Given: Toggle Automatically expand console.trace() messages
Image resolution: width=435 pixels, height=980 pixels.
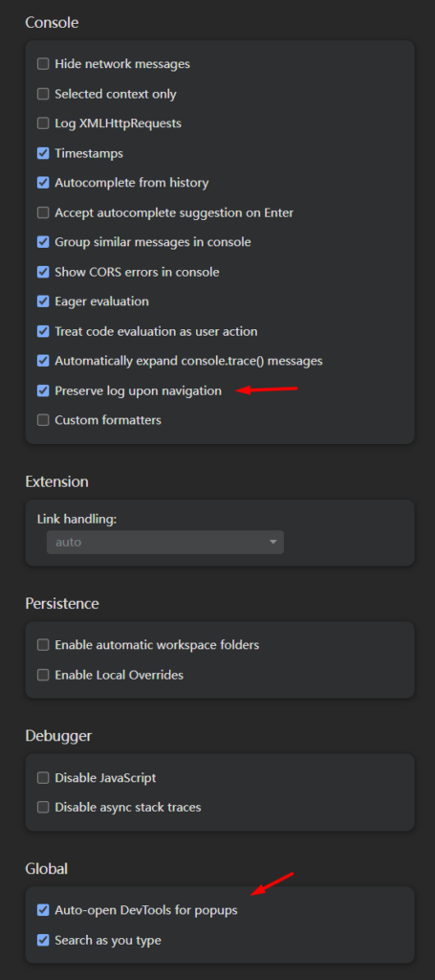Looking at the screenshot, I should (x=43, y=361).
